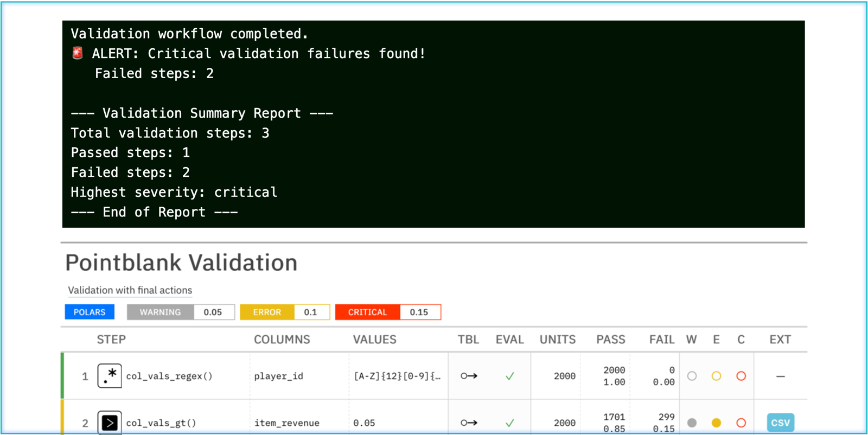Click the STEP column header
868x435 pixels.
point(111,340)
